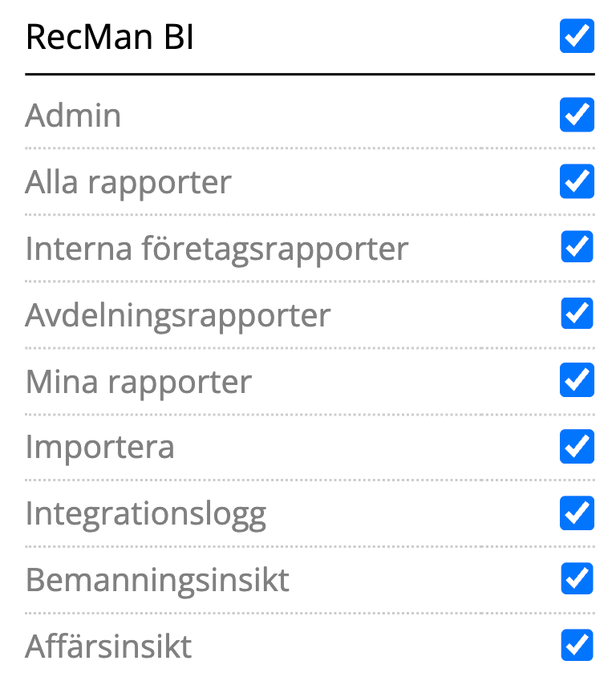Uncheck the Bemanningsinsikt checkbox
The width and height of the screenshot is (616, 685).
(x=577, y=578)
